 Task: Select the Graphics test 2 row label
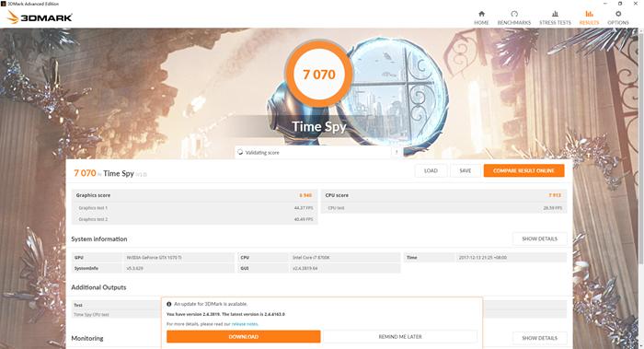(x=93, y=219)
